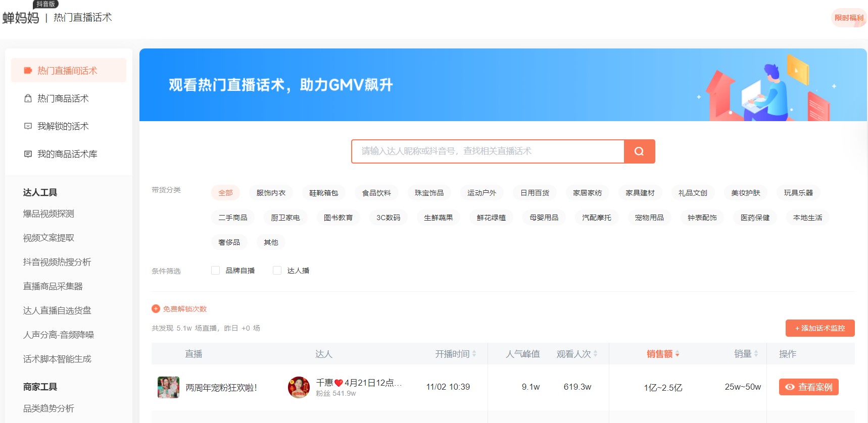868x423 pixels.
Task: Select the 3C数码 category filter
Action: coord(388,218)
